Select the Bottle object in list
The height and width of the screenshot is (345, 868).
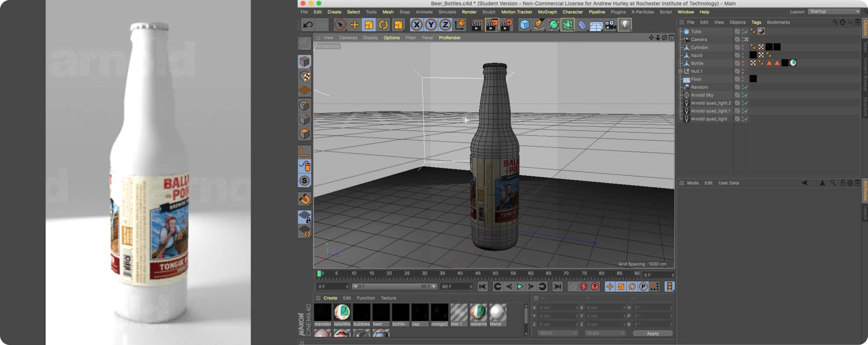pos(697,64)
